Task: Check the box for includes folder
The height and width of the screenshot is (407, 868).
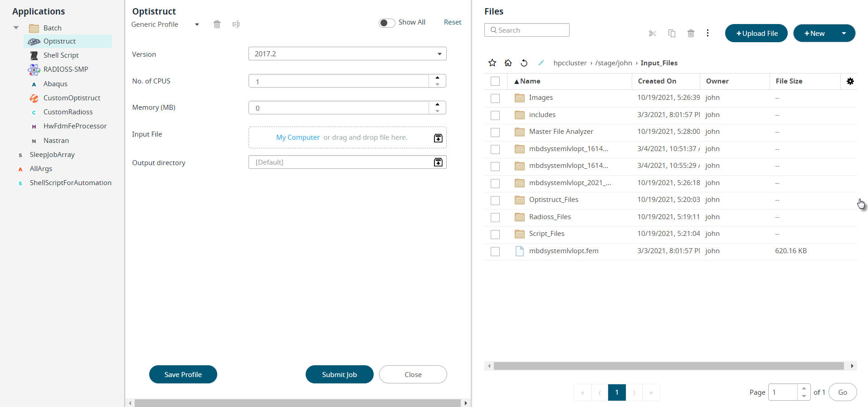Action: [x=495, y=115]
